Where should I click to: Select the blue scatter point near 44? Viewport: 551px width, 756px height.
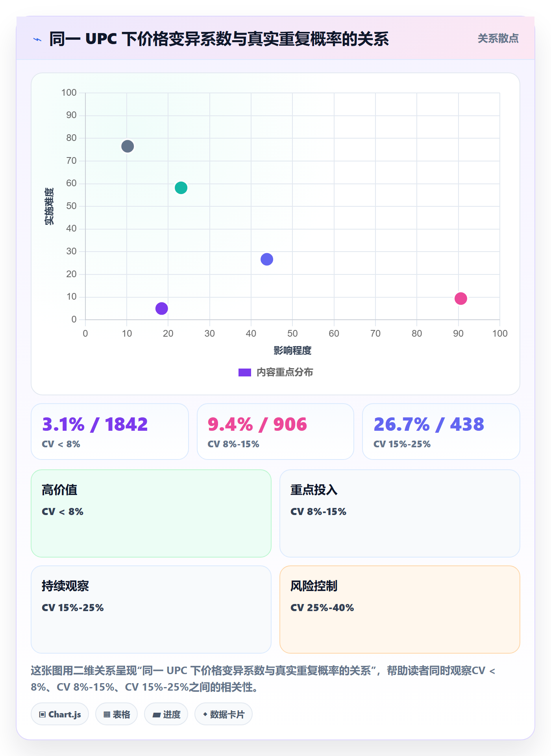tap(267, 259)
